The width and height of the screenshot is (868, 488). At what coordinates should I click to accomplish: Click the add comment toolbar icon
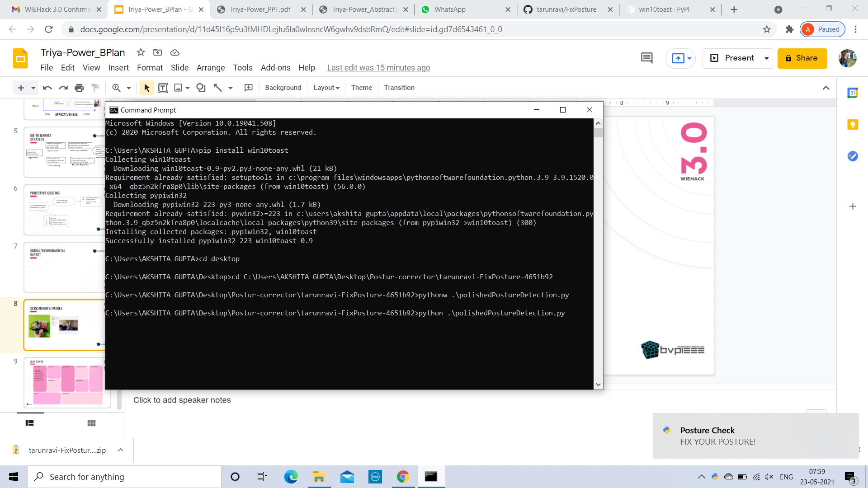point(249,88)
